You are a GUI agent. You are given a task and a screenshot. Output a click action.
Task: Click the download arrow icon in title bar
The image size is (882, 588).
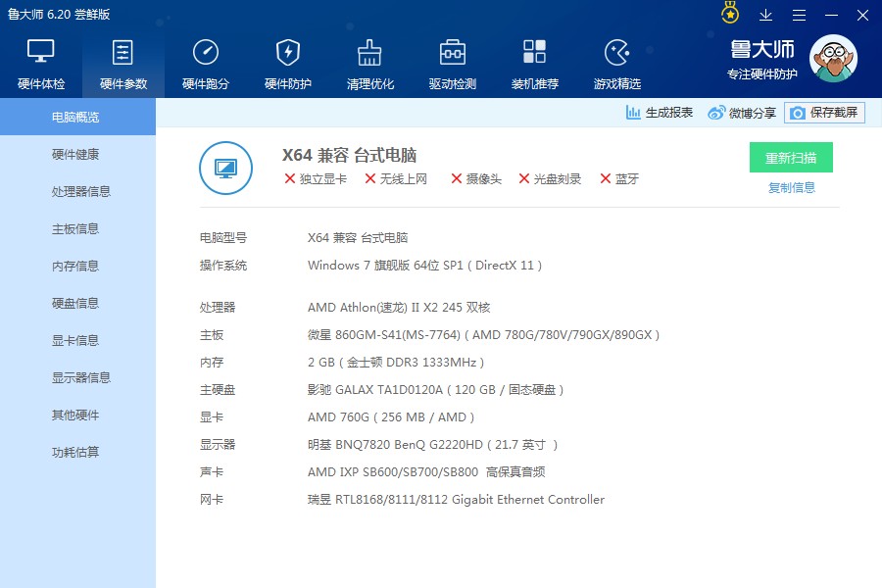click(x=765, y=16)
